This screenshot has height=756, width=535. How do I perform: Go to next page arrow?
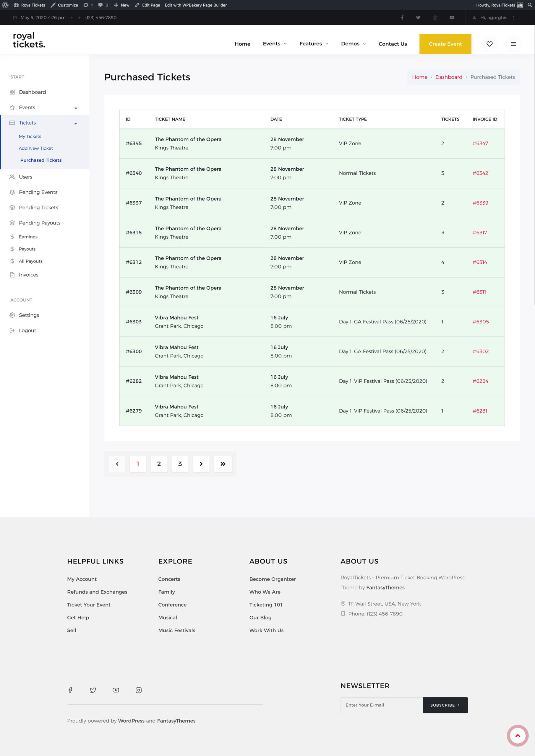pyautogui.click(x=201, y=464)
